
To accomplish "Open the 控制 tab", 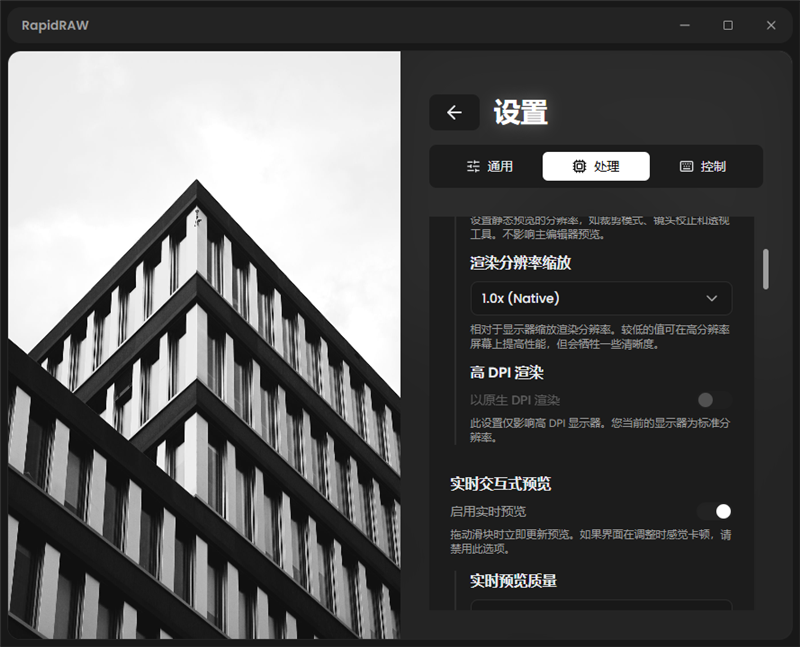I will coord(703,166).
